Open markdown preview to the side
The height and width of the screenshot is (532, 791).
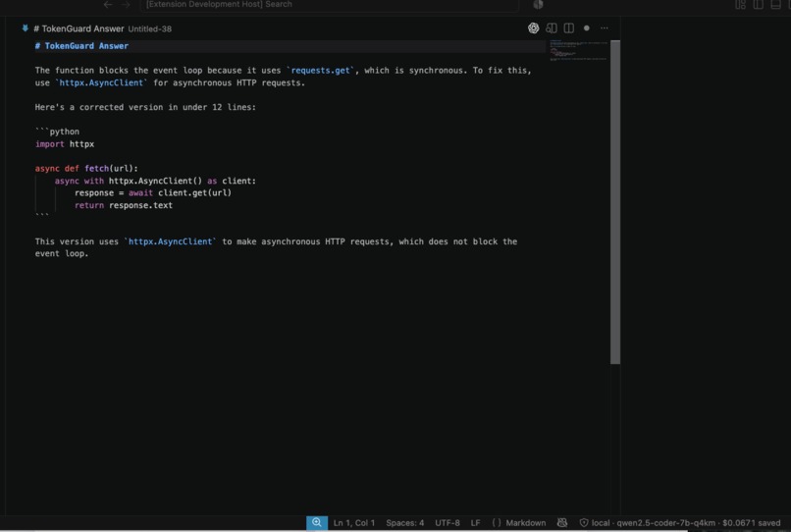click(552, 28)
